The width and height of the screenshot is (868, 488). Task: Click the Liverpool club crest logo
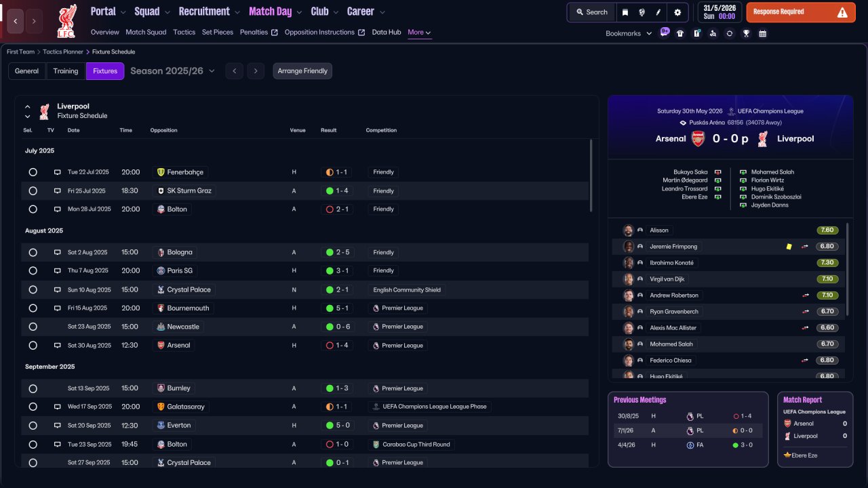point(66,20)
